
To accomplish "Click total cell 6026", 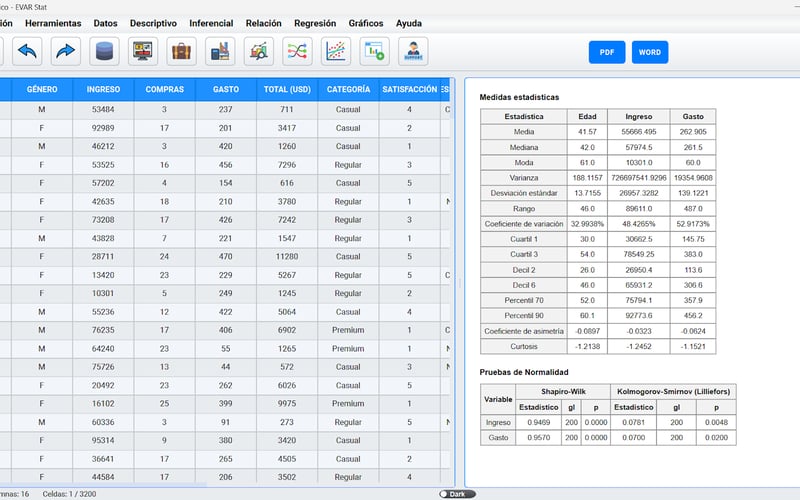I will coord(287,385).
